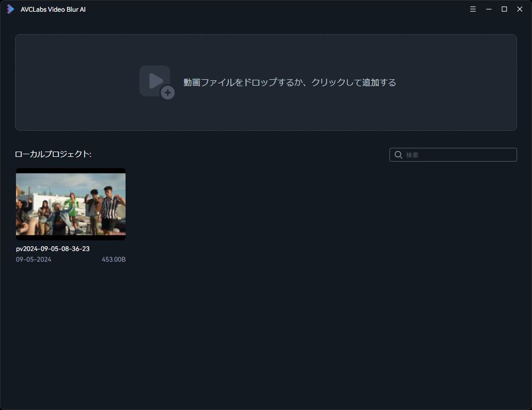Click the project date 09-05-2024
The image size is (532, 410).
point(34,260)
